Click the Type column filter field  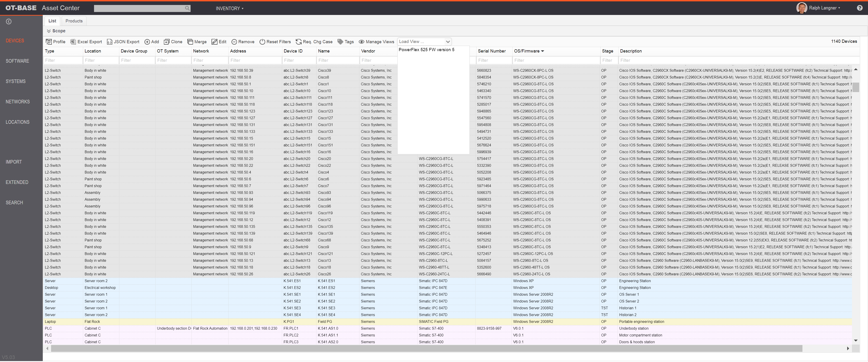pos(63,60)
